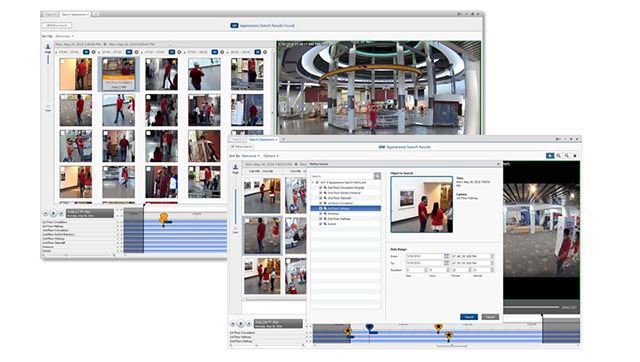The image size is (640, 362).
Task: Collapse the root site node in the camera tree
Action: click(x=313, y=182)
